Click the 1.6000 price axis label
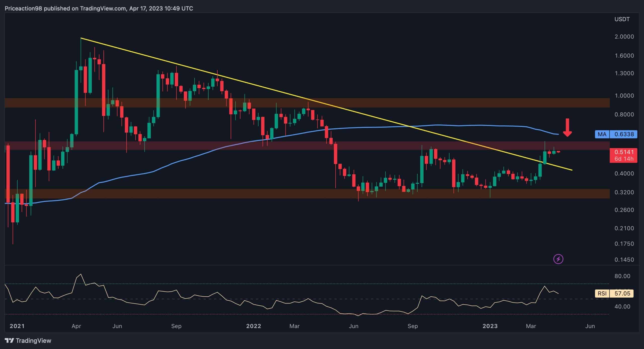The width and height of the screenshot is (644, 349). [624, 56]
